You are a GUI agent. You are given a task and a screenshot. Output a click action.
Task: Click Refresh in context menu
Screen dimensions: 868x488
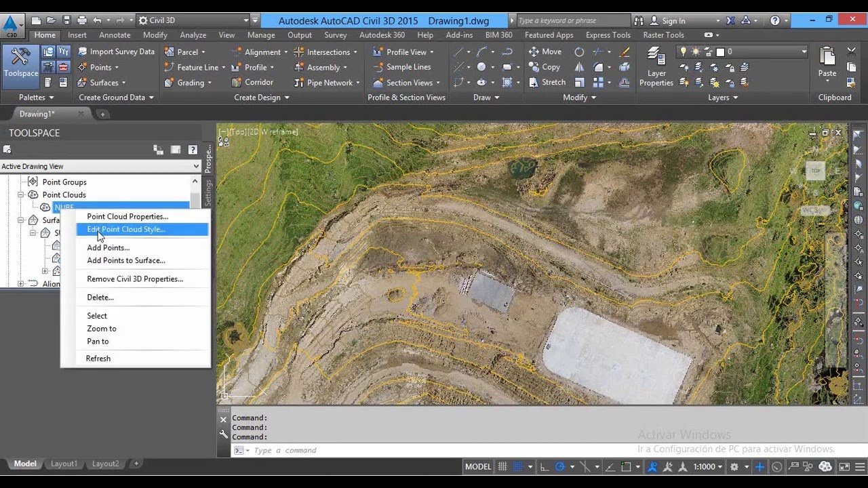point(98,358)
